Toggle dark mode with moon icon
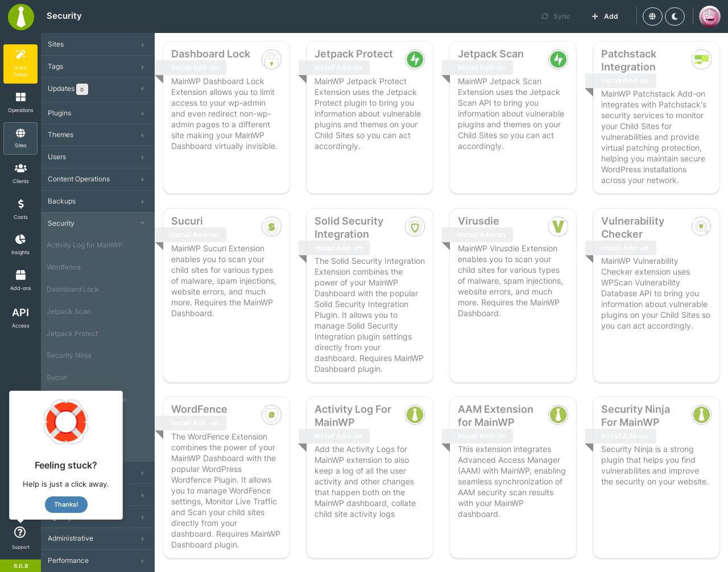The width and height of the screenshot is (728, 572). (675, 16)
